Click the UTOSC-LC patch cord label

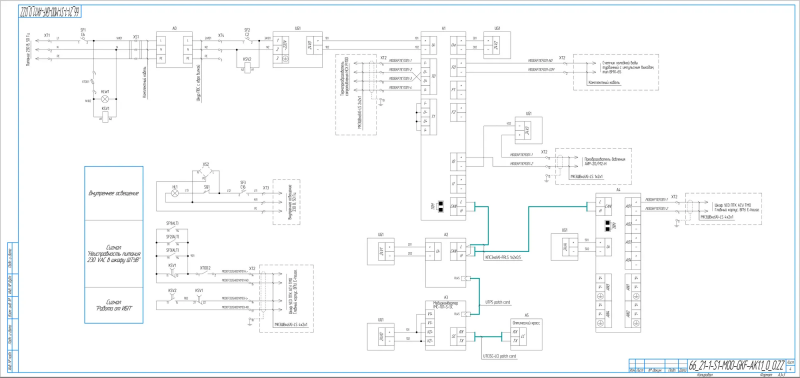[499, 356]
